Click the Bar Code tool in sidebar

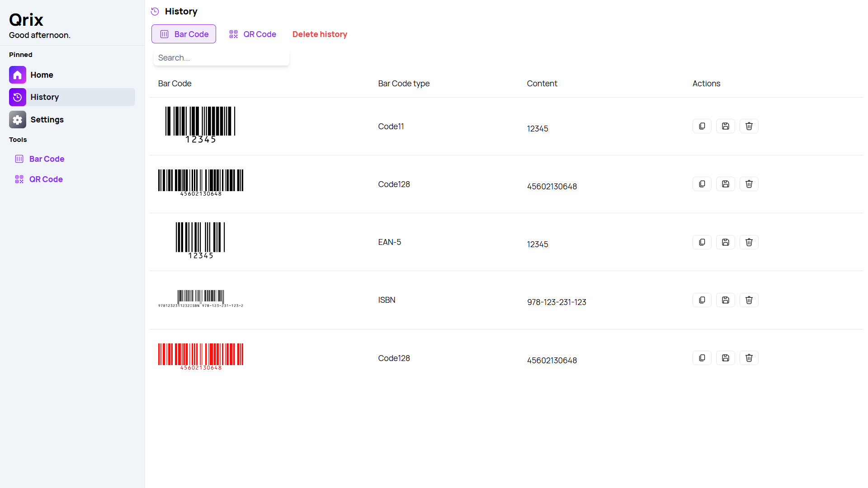pyautogui.click(x=47, y=159)
